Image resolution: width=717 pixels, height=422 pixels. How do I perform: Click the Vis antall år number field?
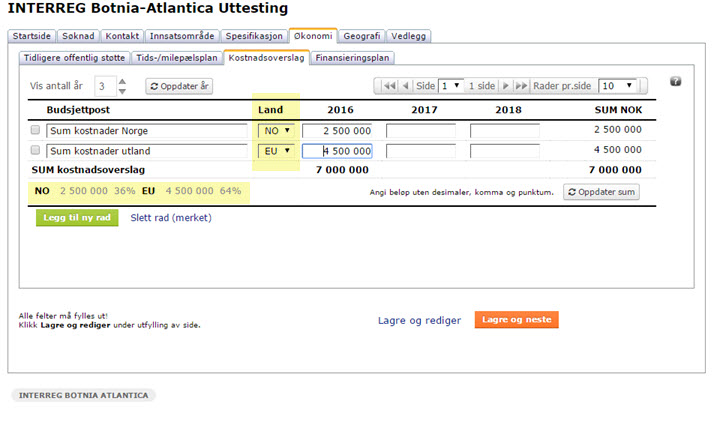pyautogui.click(x=105, y=86)
